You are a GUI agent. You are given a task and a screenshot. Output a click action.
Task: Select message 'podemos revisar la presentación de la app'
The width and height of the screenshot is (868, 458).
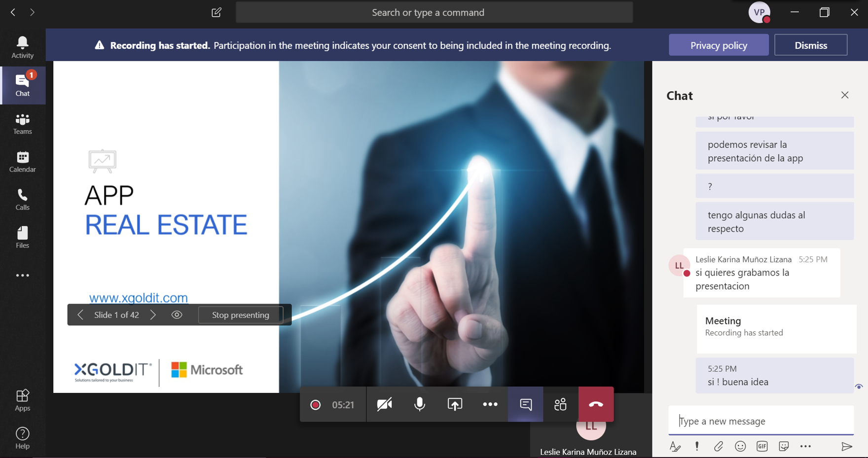(x=774, y=151)
